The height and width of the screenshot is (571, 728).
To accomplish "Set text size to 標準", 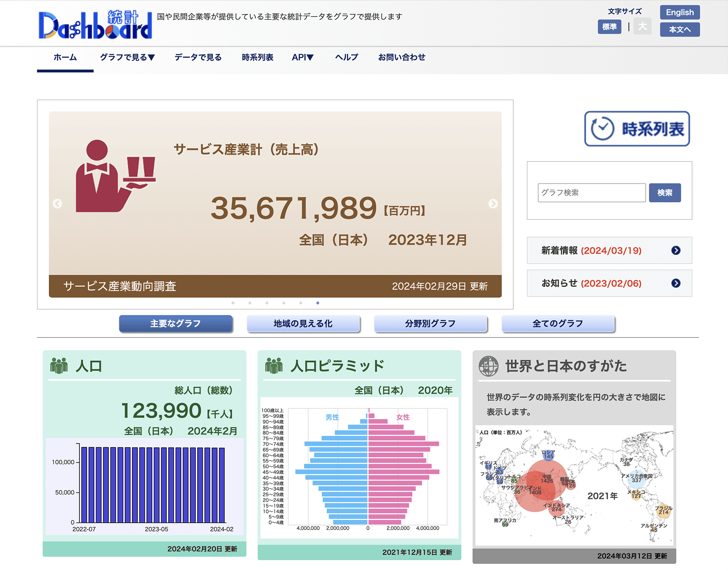I will [609, 27].
